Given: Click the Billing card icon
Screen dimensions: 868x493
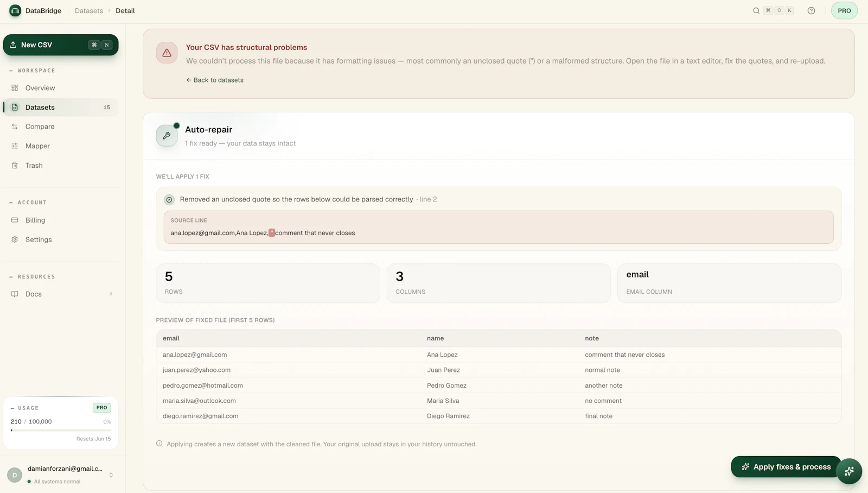Looking at the screenshot, I should coord(15,220).
